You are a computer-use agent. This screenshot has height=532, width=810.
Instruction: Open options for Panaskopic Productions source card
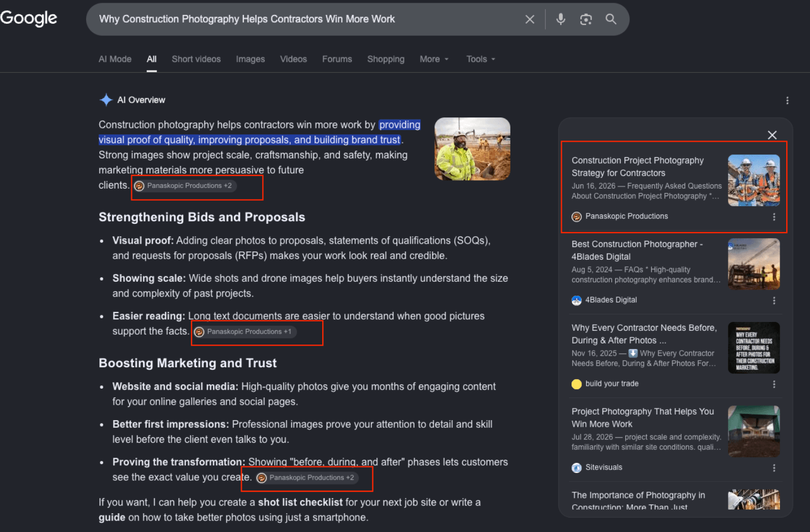click(x=774, y=217)
